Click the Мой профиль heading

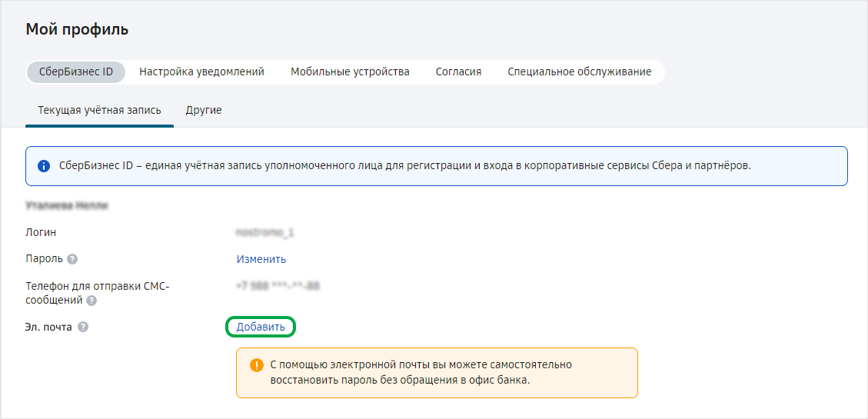tap(77, 30)
